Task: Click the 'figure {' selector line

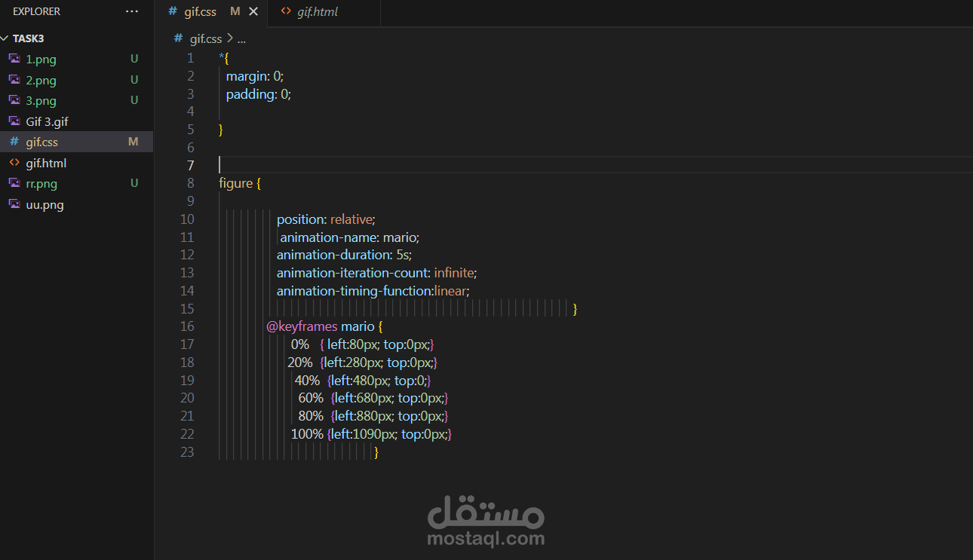Action: [x=240, y=183]
